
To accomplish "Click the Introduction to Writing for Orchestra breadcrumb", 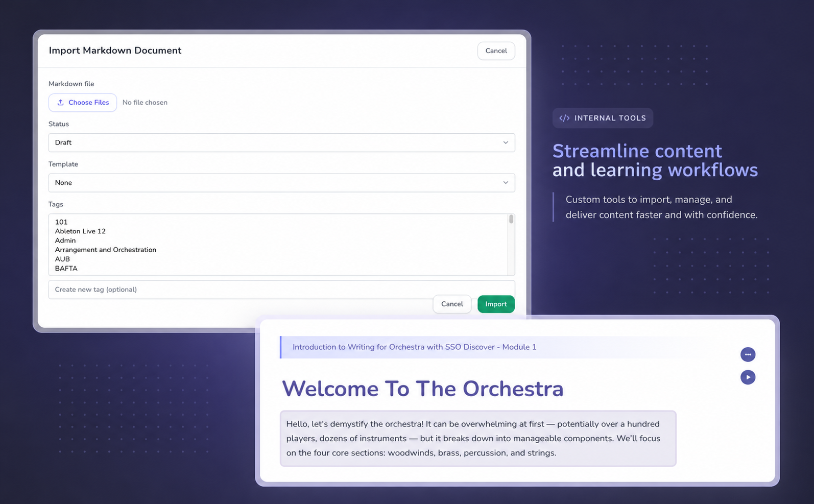I will point(414,347).
